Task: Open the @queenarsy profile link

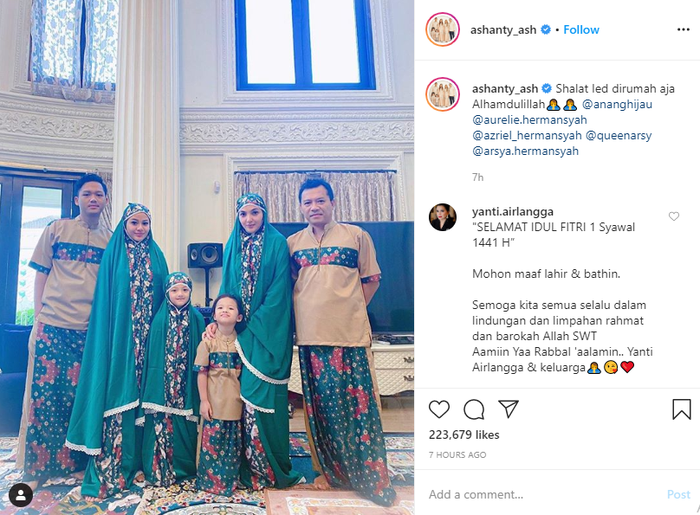Action: click(619, 135)
